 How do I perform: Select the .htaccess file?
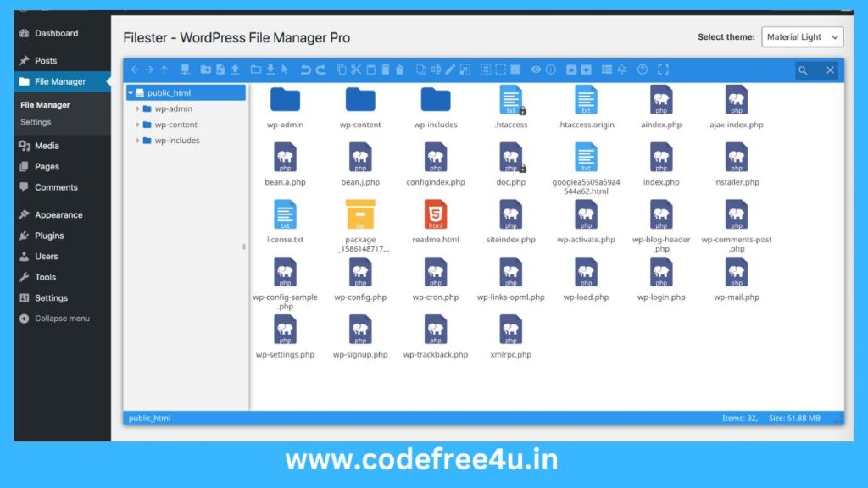pos(511,108)
